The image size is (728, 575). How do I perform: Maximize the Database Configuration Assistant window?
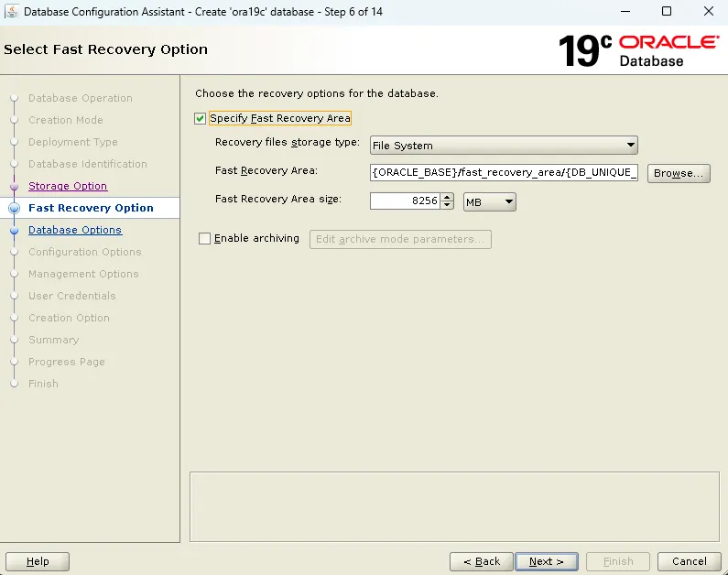tap(667, 11)
